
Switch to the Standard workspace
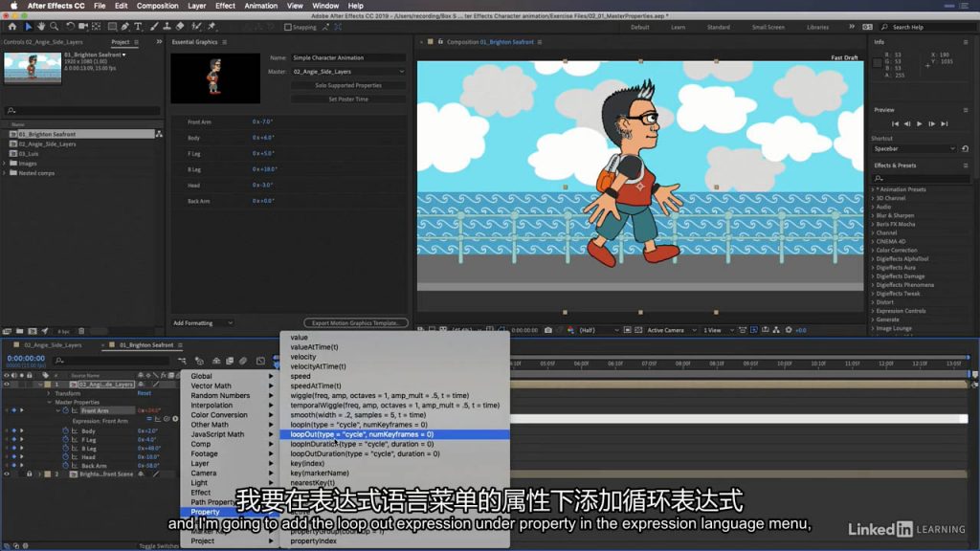718,28
